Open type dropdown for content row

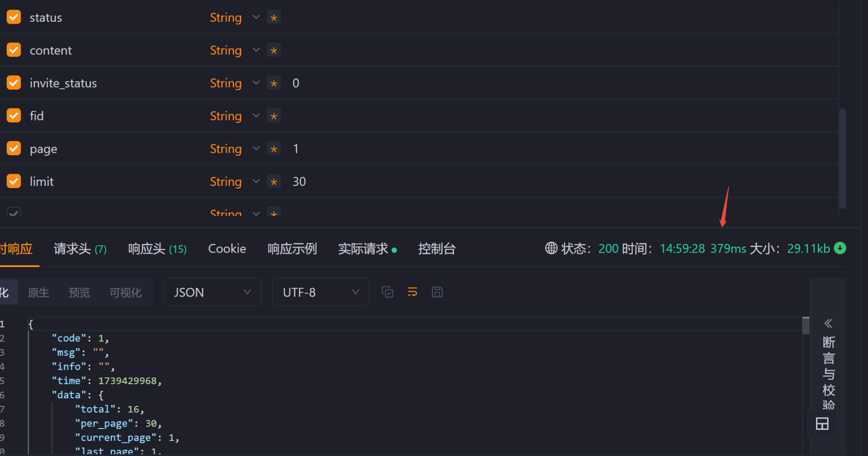[x=235, y=50]
